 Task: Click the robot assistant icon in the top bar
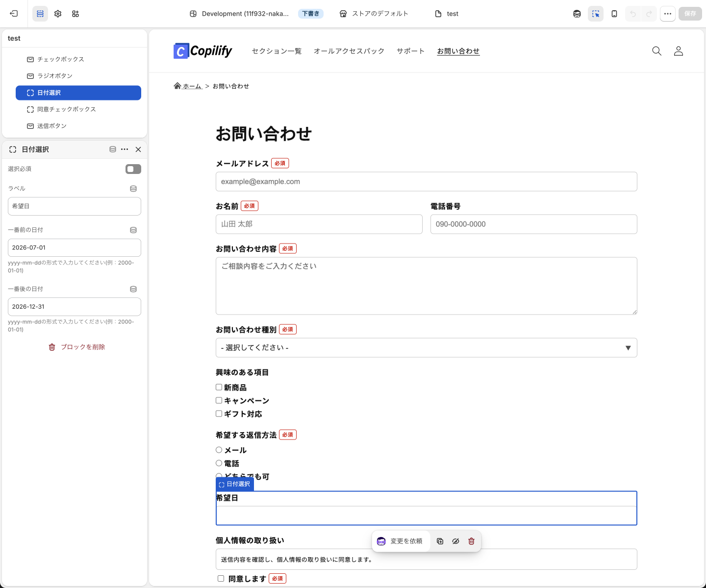[577, 14]
